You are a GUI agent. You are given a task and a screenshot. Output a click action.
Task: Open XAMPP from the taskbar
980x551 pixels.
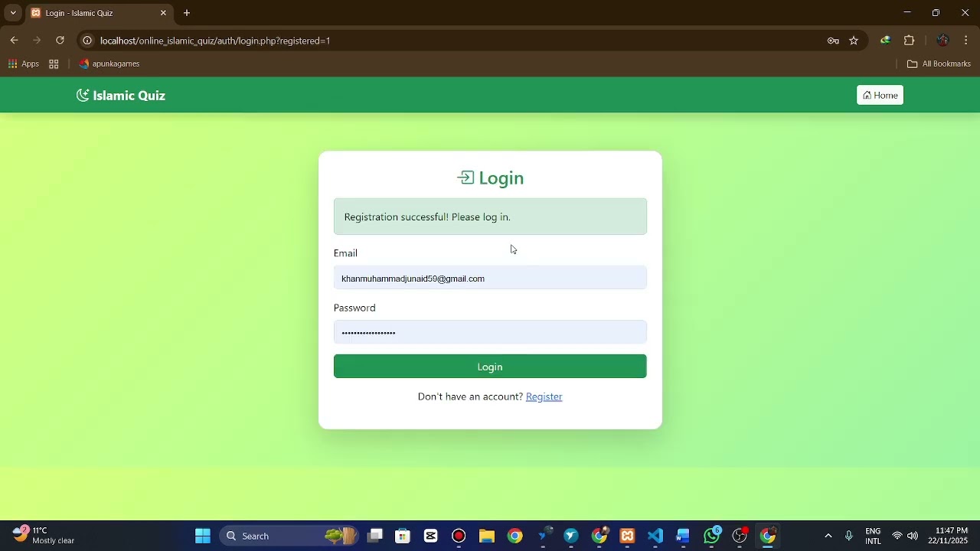click(627, 536)
